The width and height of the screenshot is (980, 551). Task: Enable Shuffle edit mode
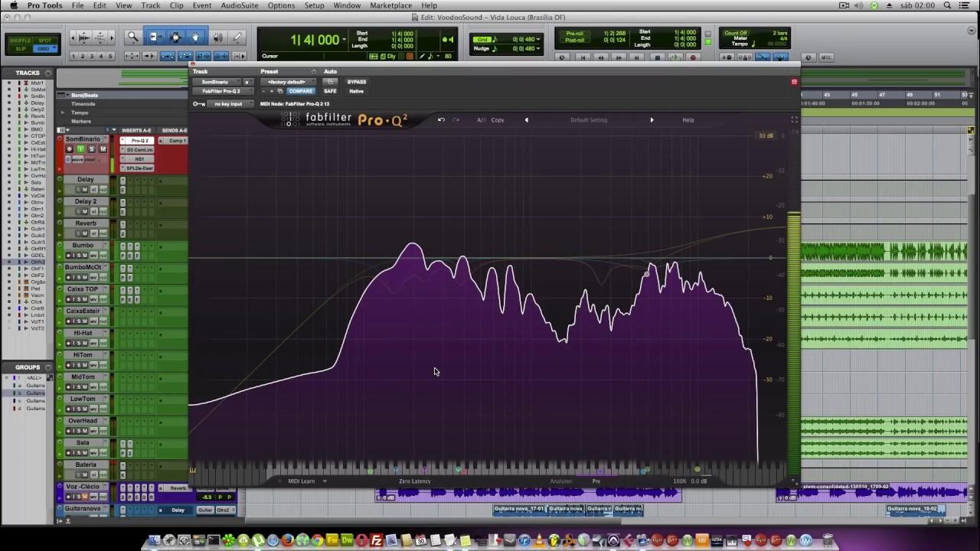pyautogui.click(x=21, y=41)
